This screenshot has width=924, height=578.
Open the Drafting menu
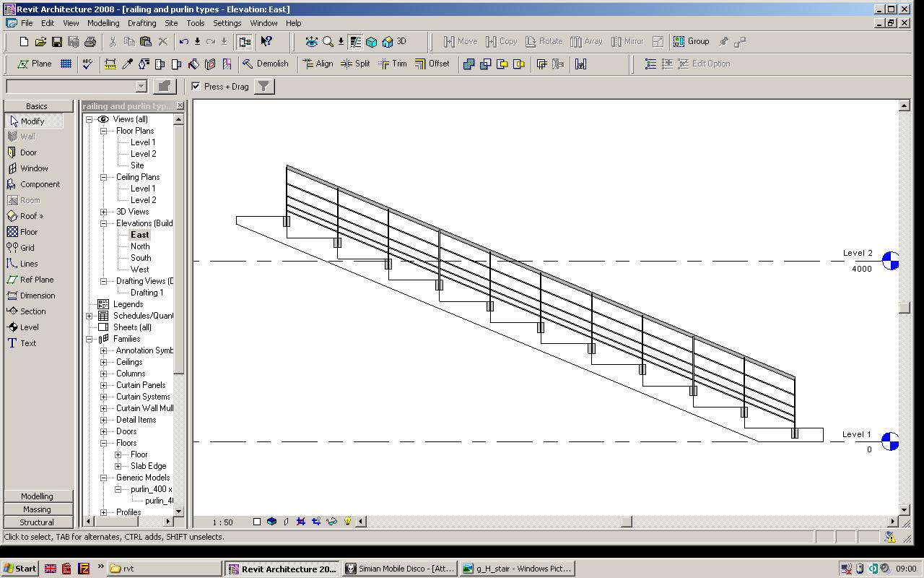tap(141, 23)
